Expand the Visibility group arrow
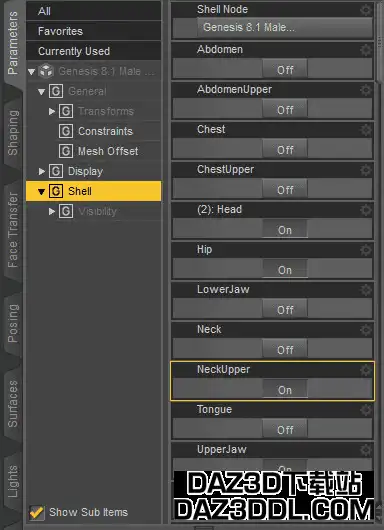Screen dimensions: 384x530 coord(52,211)
